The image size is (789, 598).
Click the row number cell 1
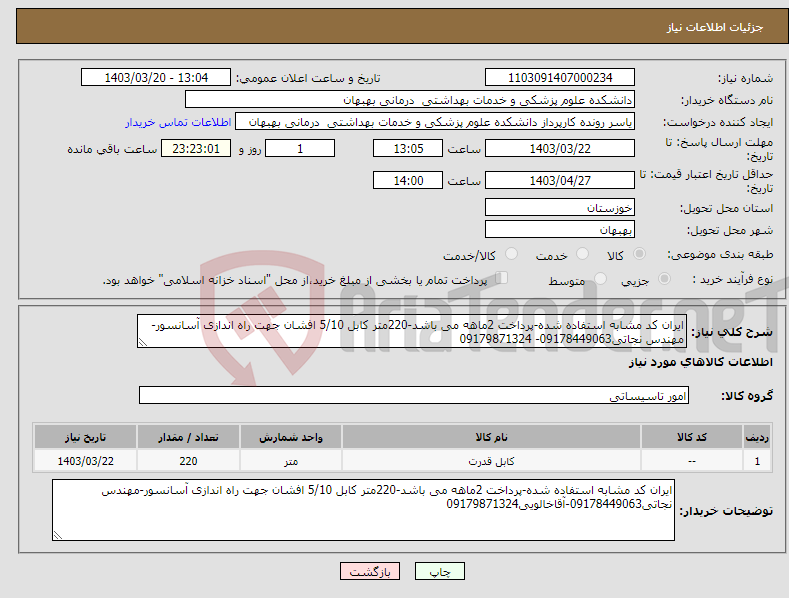coord(757,461)
